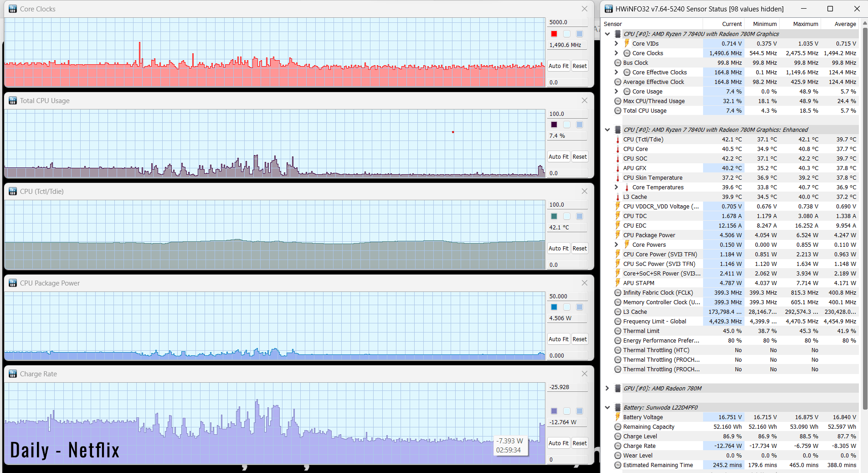Screen dimensions: 868x473
Task: Expand the Core Clocks sensor row
Action: (616, 53)
